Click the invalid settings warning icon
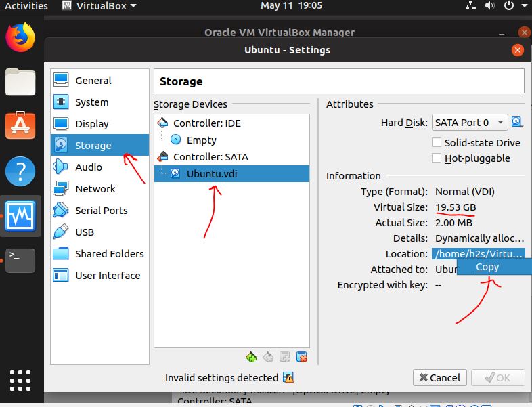 pos(288,377)
